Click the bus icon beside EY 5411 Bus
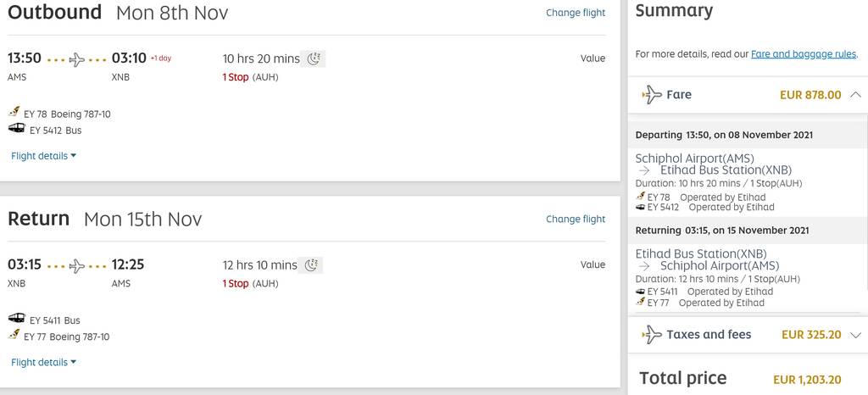Image resolution: width=868 pixels, height=395 pixels. (17, 318)
